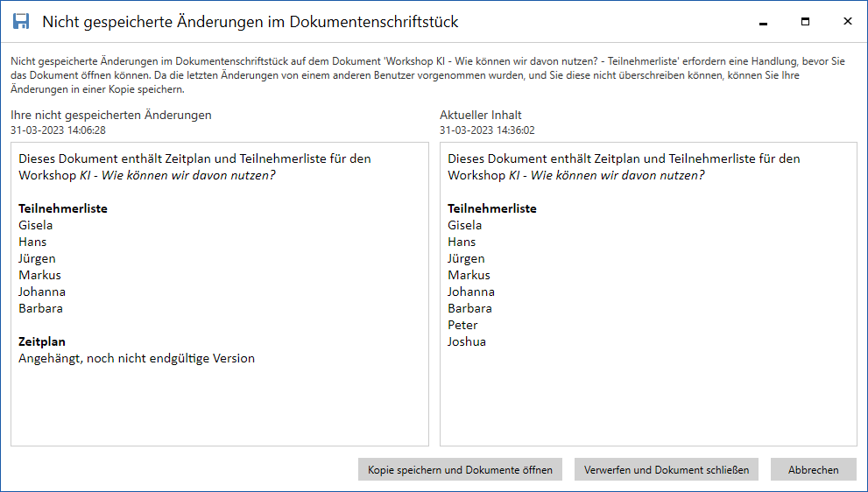Click 'Markus' in current content pane

tap(469, 275)
